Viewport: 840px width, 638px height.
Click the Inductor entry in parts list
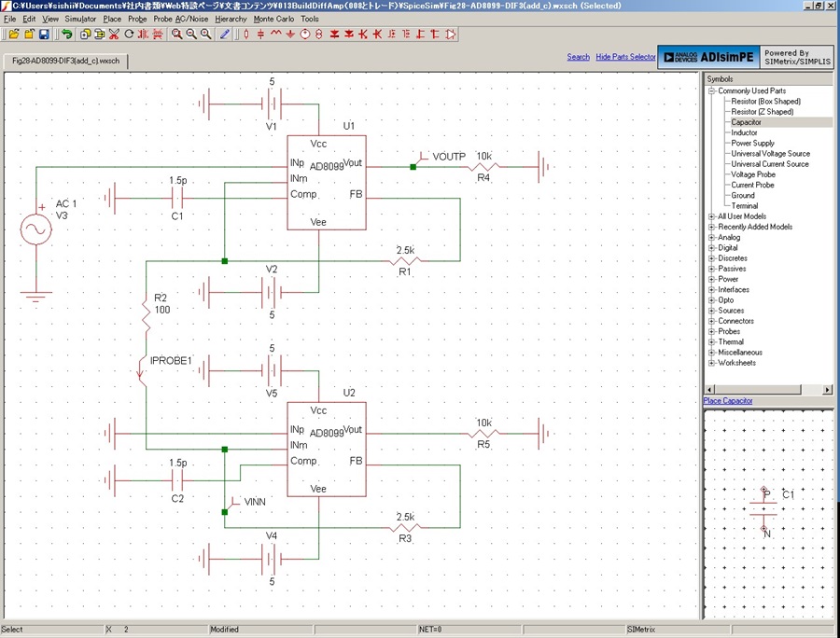coord(744,132)
